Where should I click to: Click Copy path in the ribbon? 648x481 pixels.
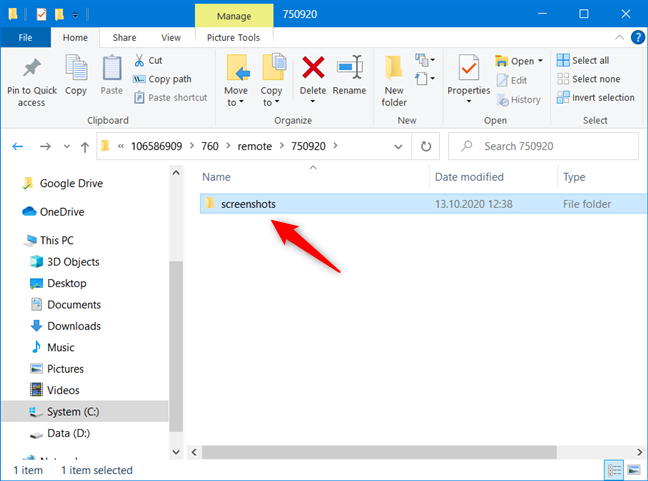coord(162,79)
